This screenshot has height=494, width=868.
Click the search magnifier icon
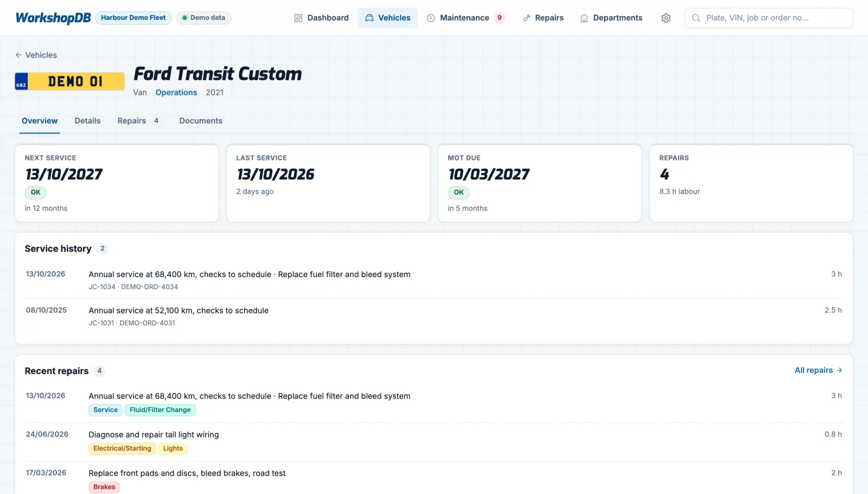pyautogui.click(x=695, y=18)
